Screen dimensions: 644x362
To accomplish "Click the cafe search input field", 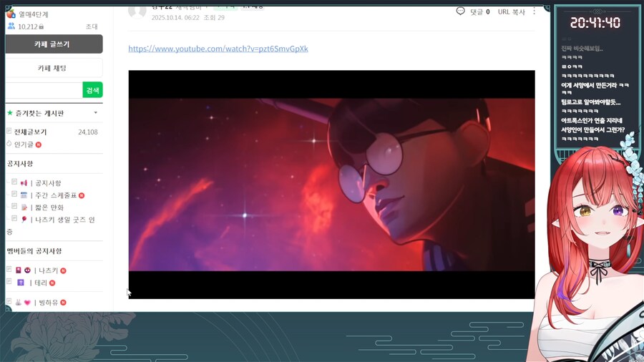I will point(44,90).
